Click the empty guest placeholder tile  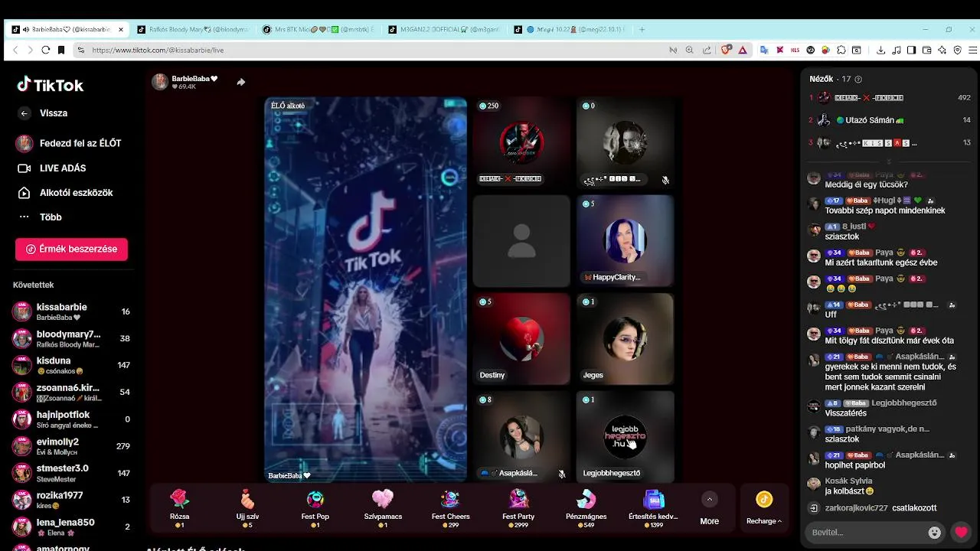coord(521,240)
